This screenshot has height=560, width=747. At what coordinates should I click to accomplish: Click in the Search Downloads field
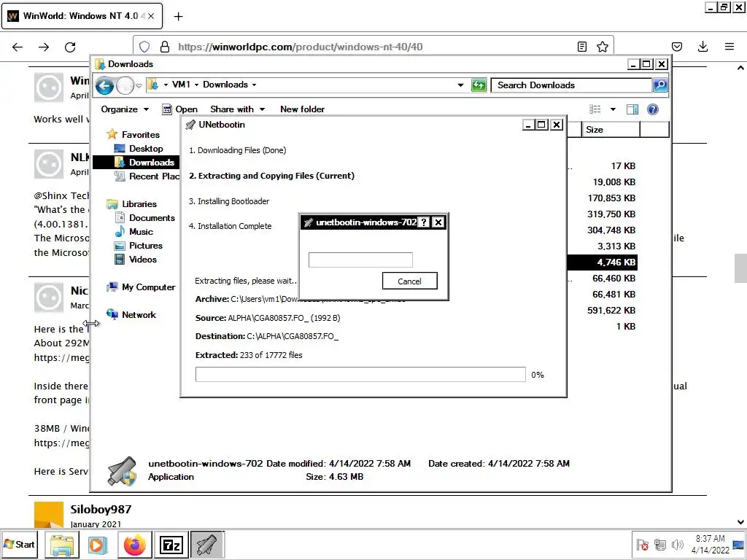click(571, 85)
